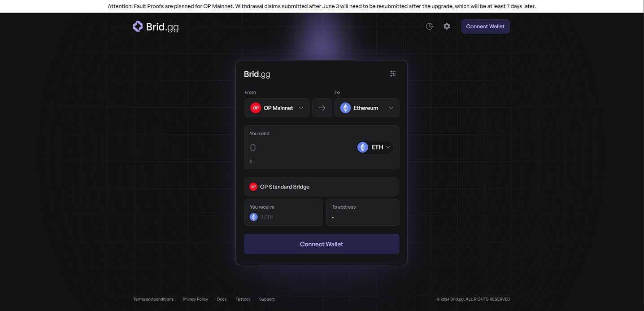Open the Testnet footer link
Image resolution: width=644 pixels, height=311 pixels.
[x=243, y=299]
